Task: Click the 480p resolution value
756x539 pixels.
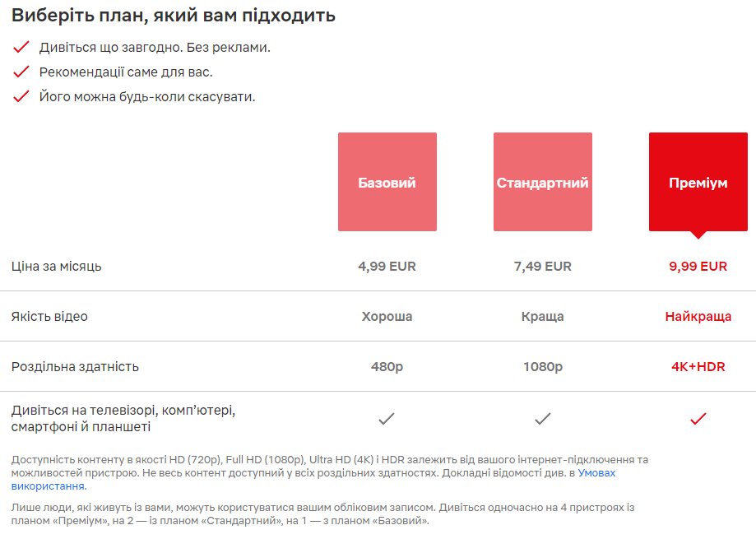Action: 387,366
